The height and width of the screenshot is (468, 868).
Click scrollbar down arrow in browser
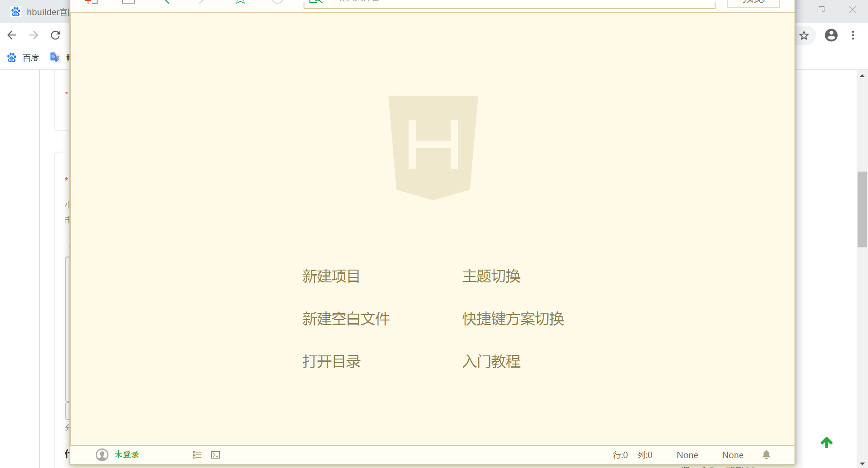[862, 463]
